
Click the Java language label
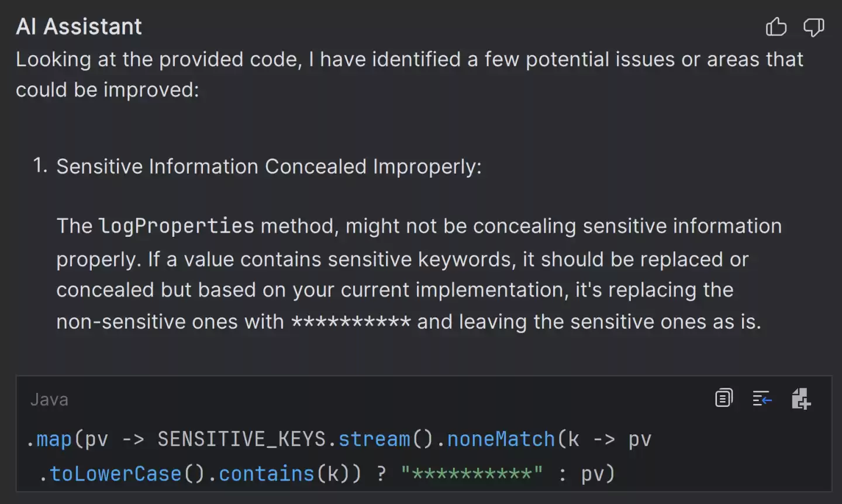pyautogui.click(x=49, y=400)
